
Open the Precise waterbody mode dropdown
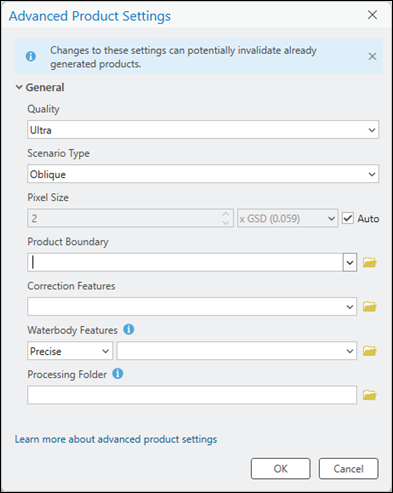tap(70, 351)
